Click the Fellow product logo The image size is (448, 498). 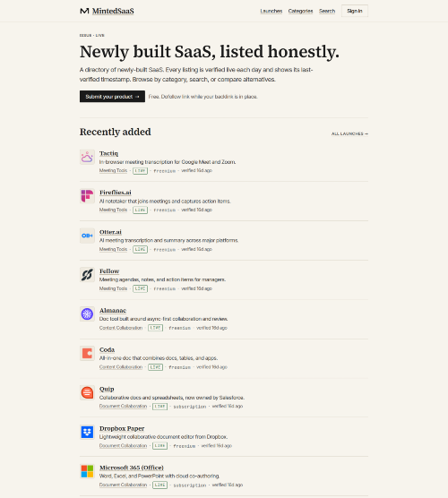click(x=87, y=275)
